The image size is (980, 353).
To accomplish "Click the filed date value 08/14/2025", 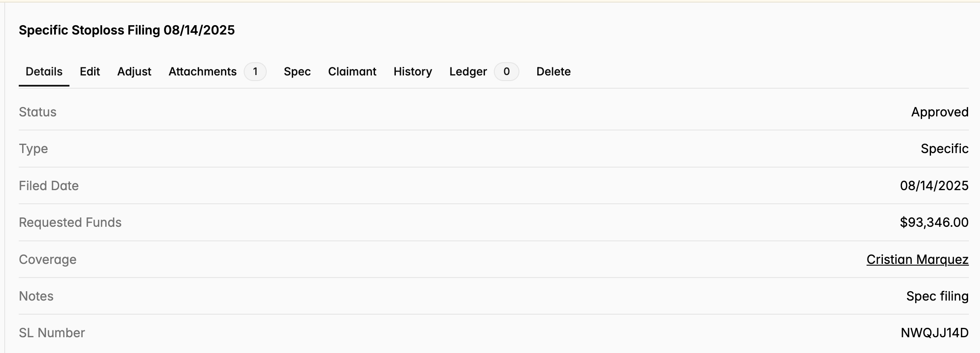I will click(x=934, y=185).
